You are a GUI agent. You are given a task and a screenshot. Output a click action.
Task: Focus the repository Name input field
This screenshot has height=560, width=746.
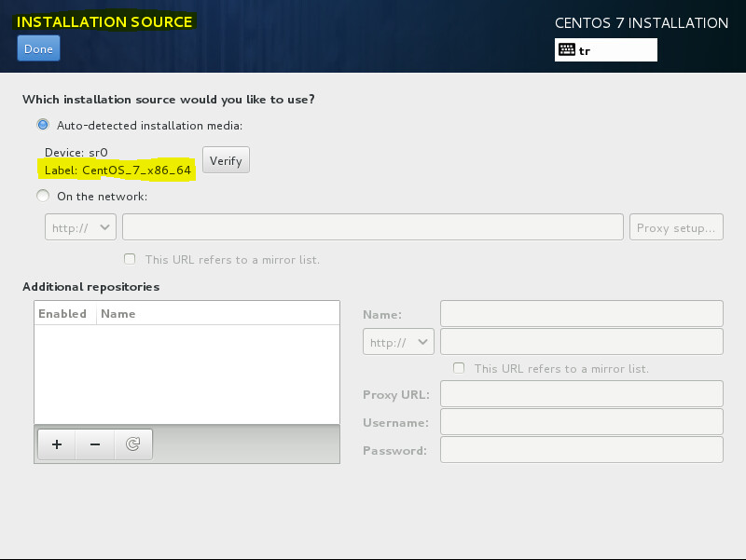[581, 313]
